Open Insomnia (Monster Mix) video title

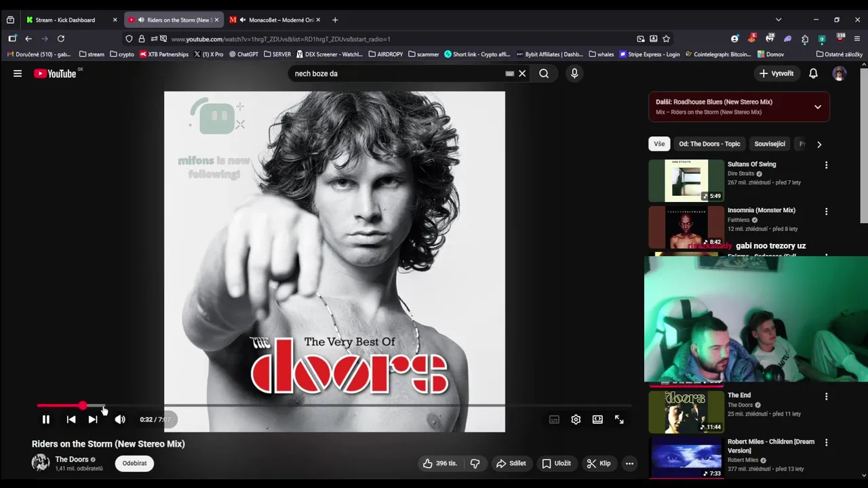(762, 210)
